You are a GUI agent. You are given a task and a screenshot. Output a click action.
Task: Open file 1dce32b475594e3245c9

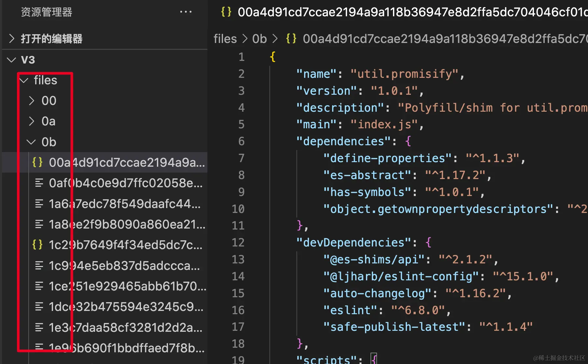(105, 307)
